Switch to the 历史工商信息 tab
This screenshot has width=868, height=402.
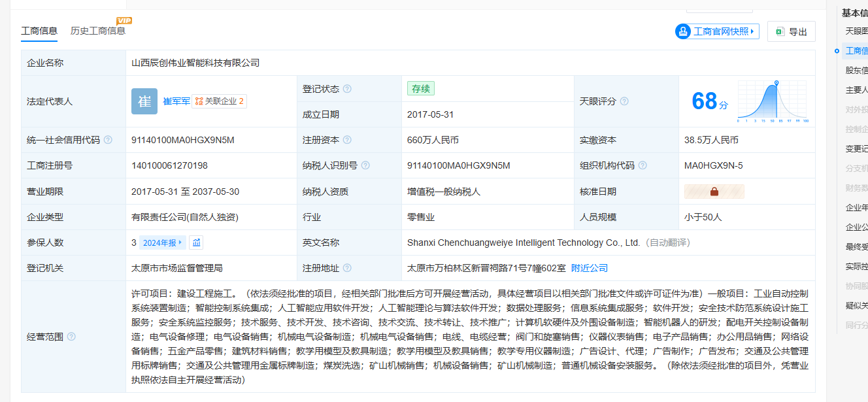coord(98,31)
